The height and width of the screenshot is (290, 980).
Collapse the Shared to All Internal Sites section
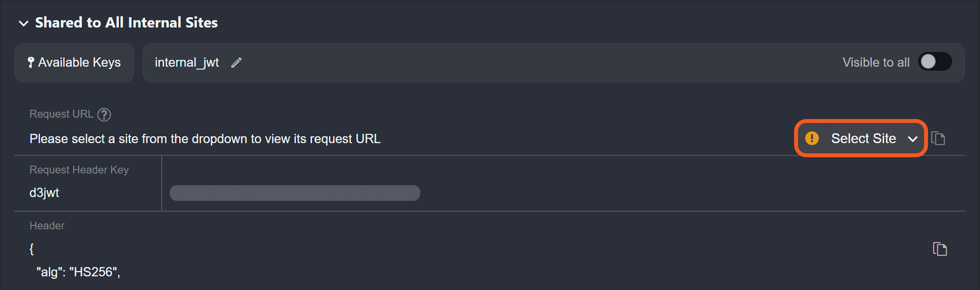click(23, 24)
